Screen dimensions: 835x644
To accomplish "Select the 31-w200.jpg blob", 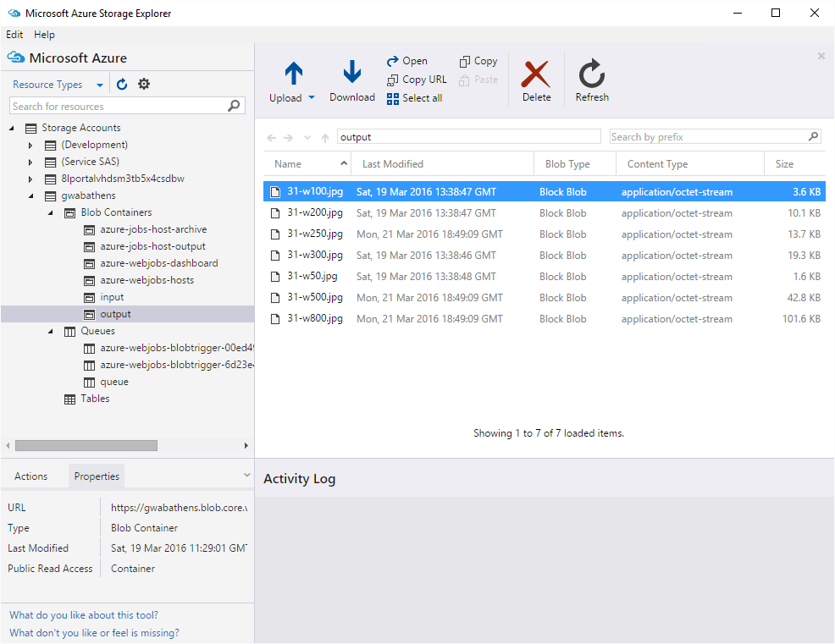I will coord(545,213).
